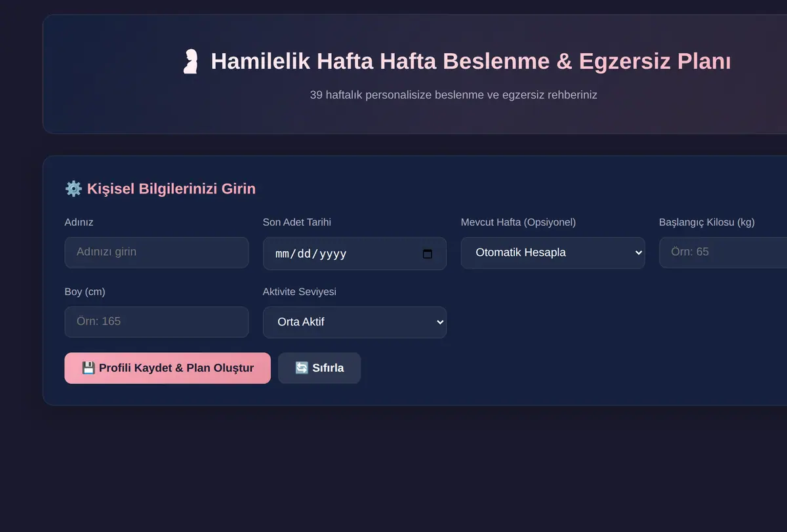Click the Başlangıç Kilosu weight input
Screen dimensions: 787x532
723,253
